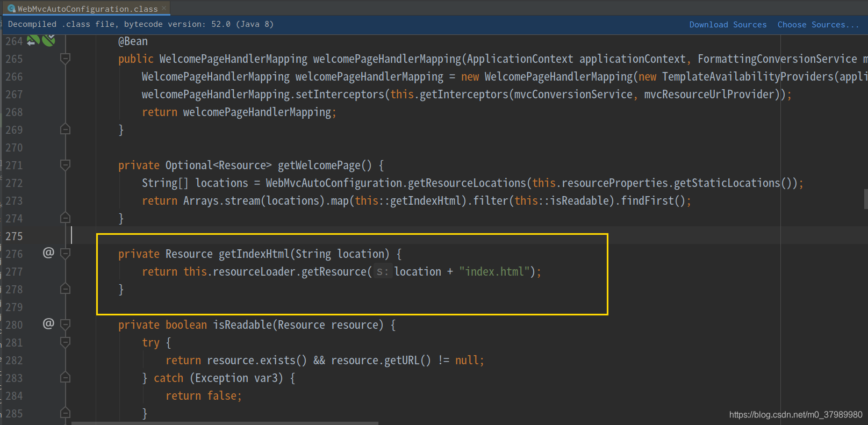
Task: Click the @ gutter icon on line 276
Action: pyautogui.click(x=48, y=253)
